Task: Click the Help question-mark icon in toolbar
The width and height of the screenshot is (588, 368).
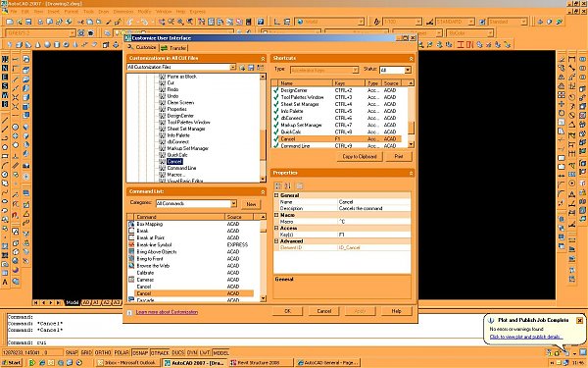Action: pyautogui.click(x=261, y=22)
